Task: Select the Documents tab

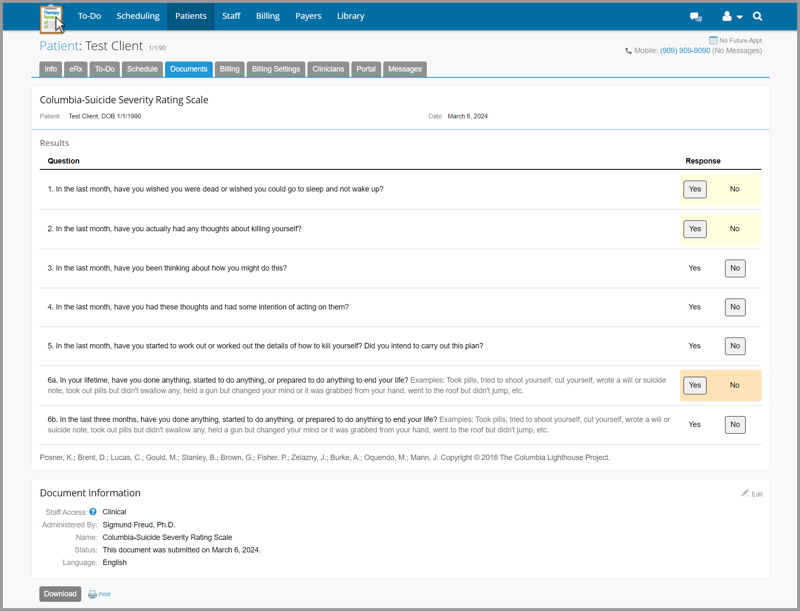Action: [189, 69]
